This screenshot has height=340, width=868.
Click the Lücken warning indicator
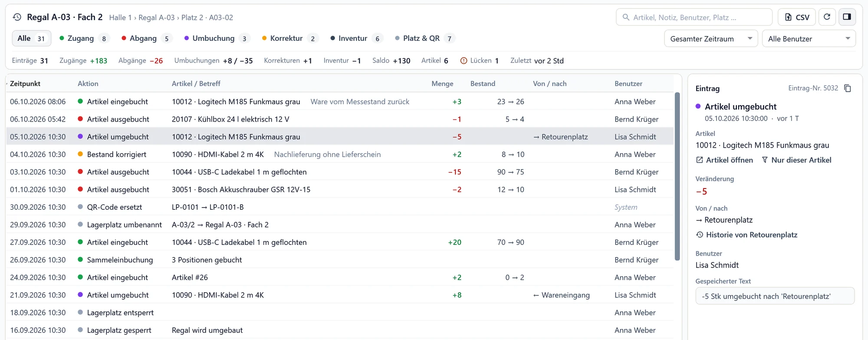(480, 60)
